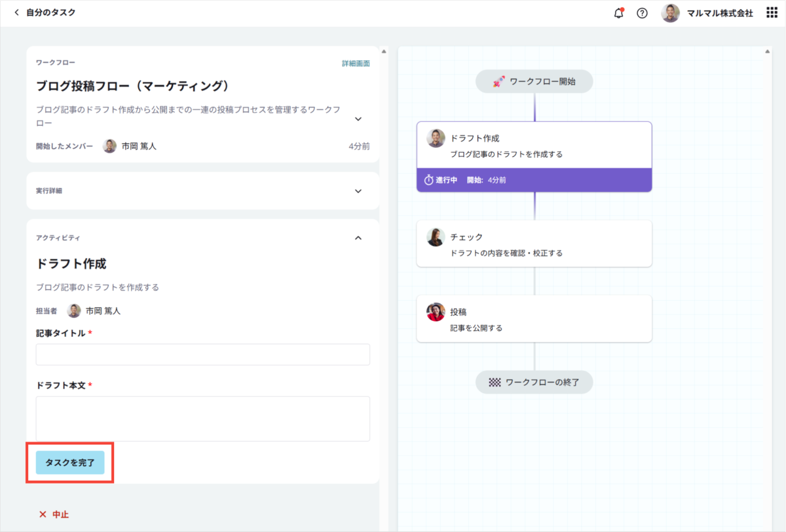Image resolution: width=786 pixels, height=532 pixels.
Task: Click the 自分のタスク header title
Action: 50,12
